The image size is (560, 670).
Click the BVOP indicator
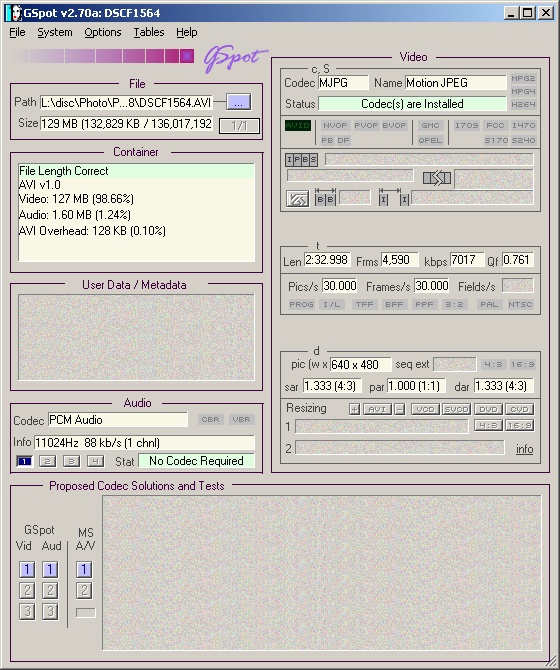tap(394, 126)
